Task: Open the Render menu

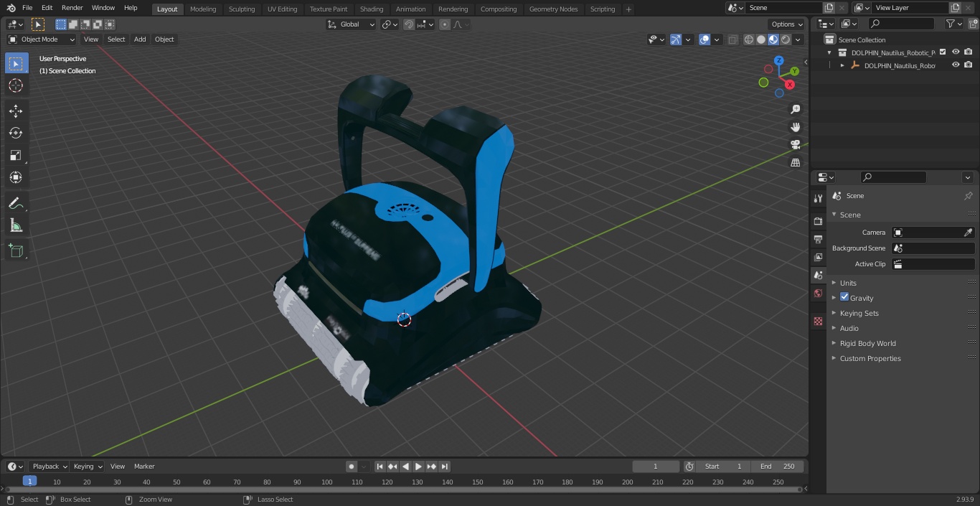Action: point(72,8)
